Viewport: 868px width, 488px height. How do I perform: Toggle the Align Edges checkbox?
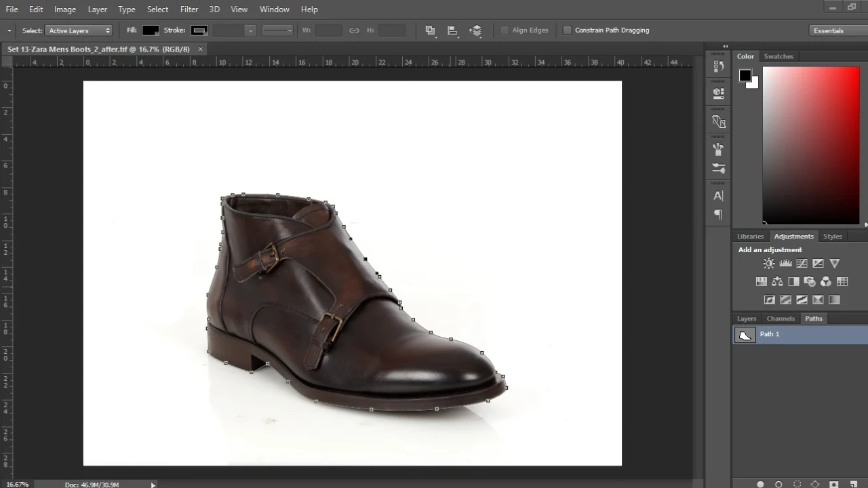coord(505,30)
